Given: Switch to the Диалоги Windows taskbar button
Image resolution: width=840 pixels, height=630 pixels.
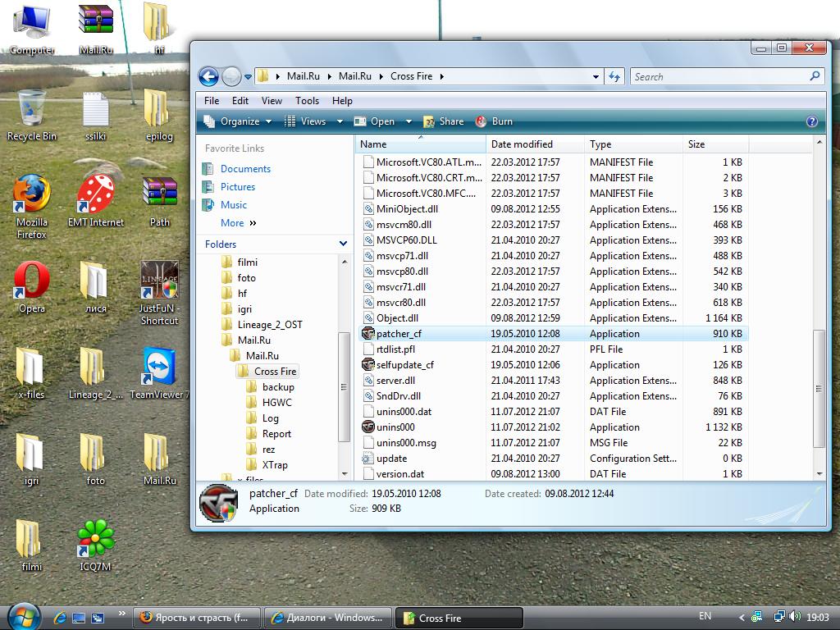Looking at the screenshot, I should coord(327,618).
